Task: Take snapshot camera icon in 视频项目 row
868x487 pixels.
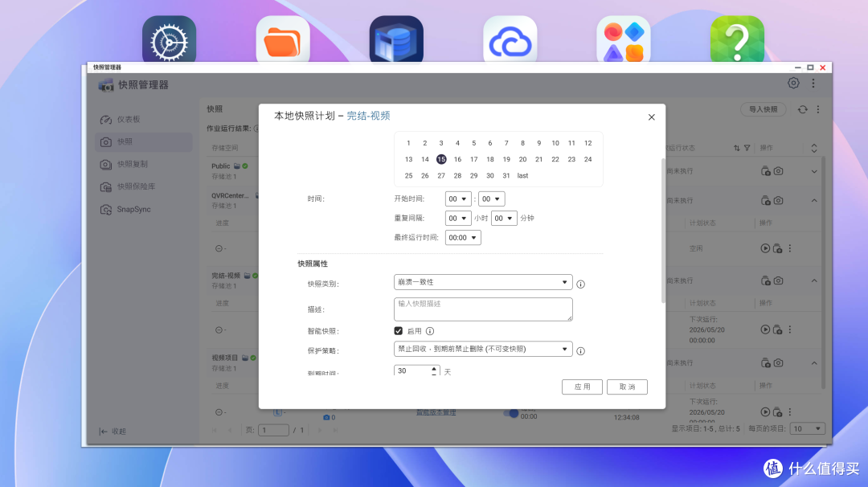Action: (x=778, y=363)
